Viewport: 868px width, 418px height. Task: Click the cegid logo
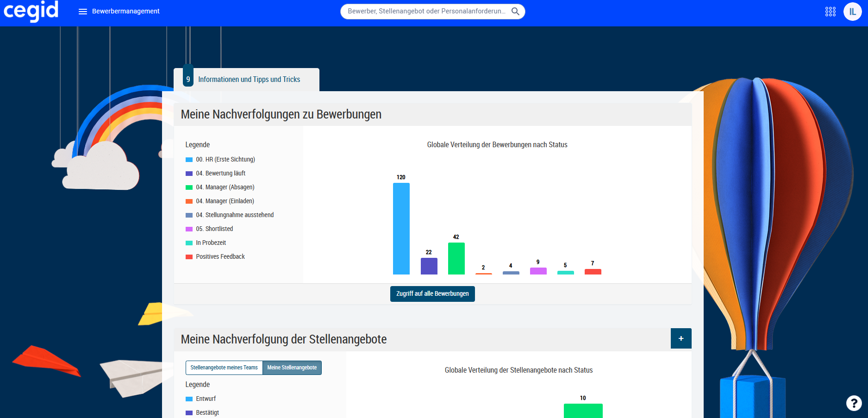[x=31, y=11]
